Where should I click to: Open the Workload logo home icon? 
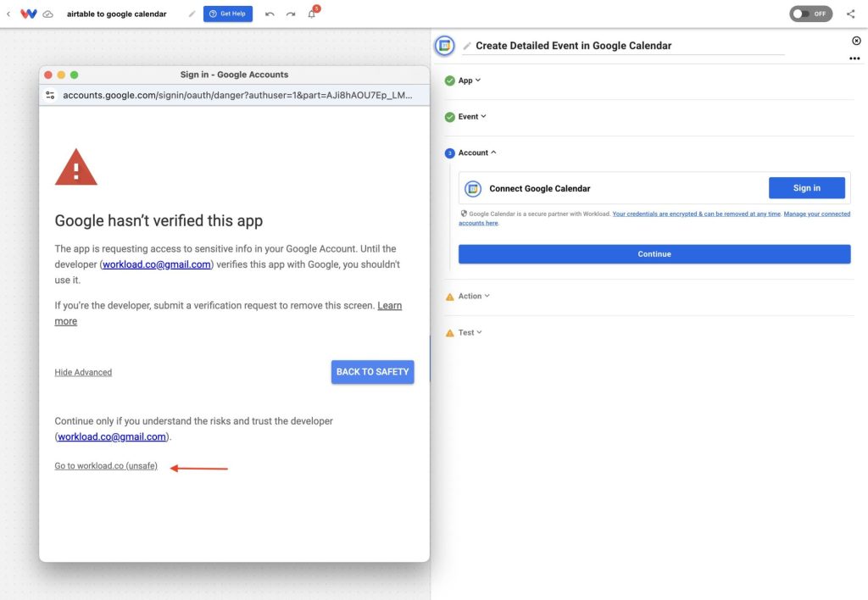(x=29, y=14)
